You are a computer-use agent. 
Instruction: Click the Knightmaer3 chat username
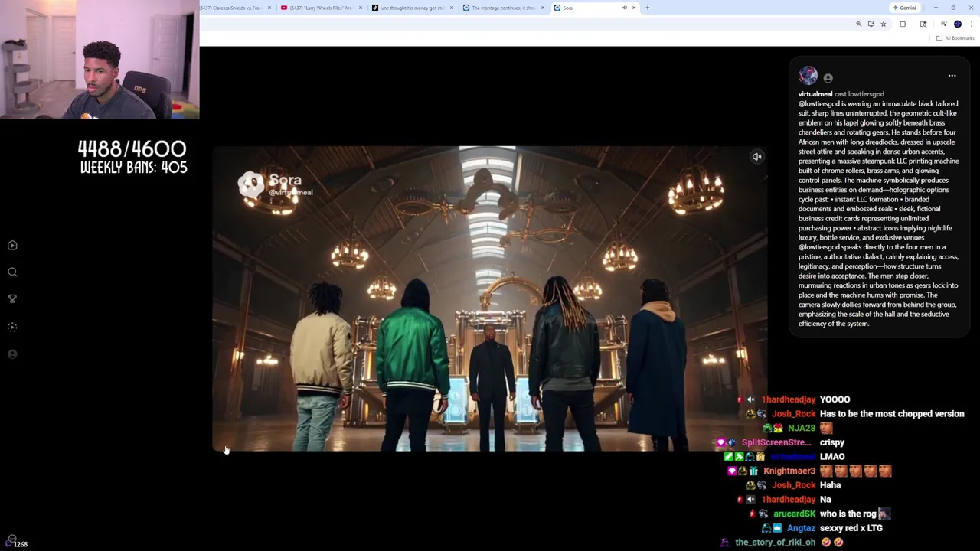point(789,471)
